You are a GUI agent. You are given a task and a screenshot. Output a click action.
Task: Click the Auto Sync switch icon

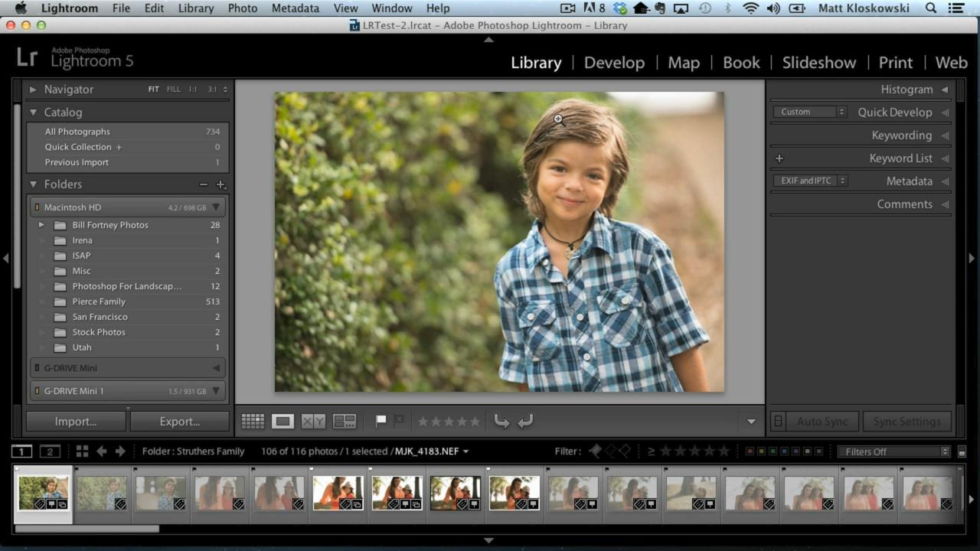(x=778, y=421)
